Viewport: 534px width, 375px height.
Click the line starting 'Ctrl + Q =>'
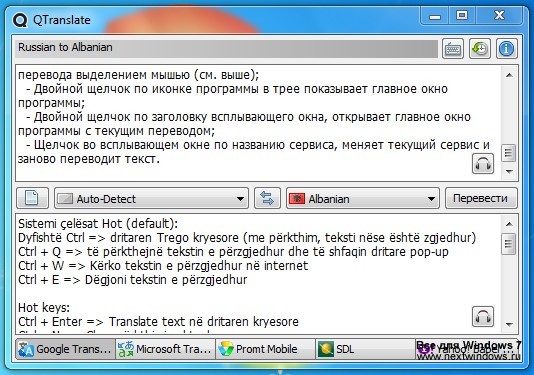click(x=233, y=252)
